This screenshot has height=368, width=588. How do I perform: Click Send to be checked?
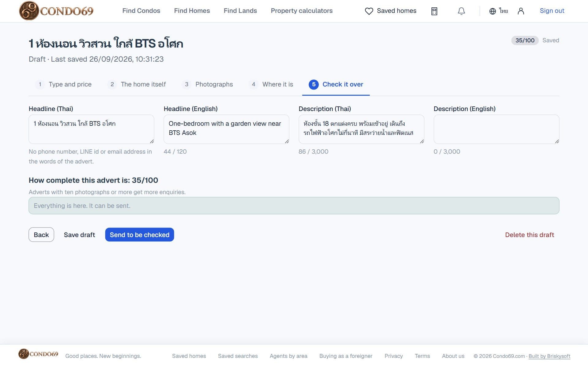pyautogui.click(x=140, y=235)
